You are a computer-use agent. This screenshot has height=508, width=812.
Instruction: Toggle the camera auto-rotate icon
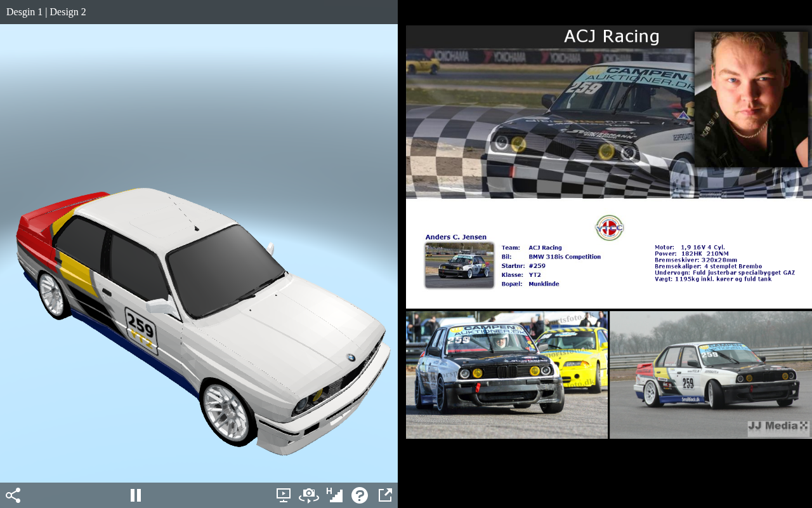click(309, 495)
